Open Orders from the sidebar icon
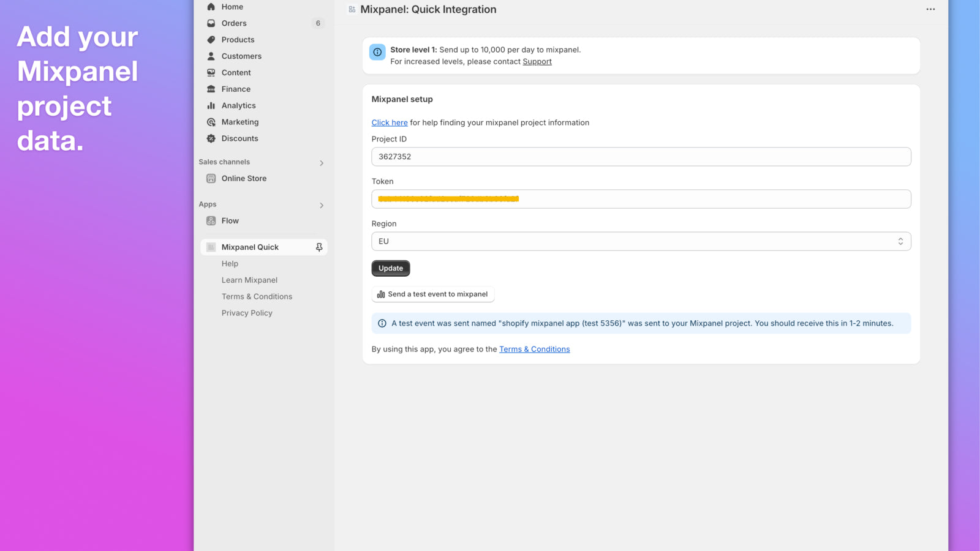Viewport: 980px width, 551px height. click(211, 23)
